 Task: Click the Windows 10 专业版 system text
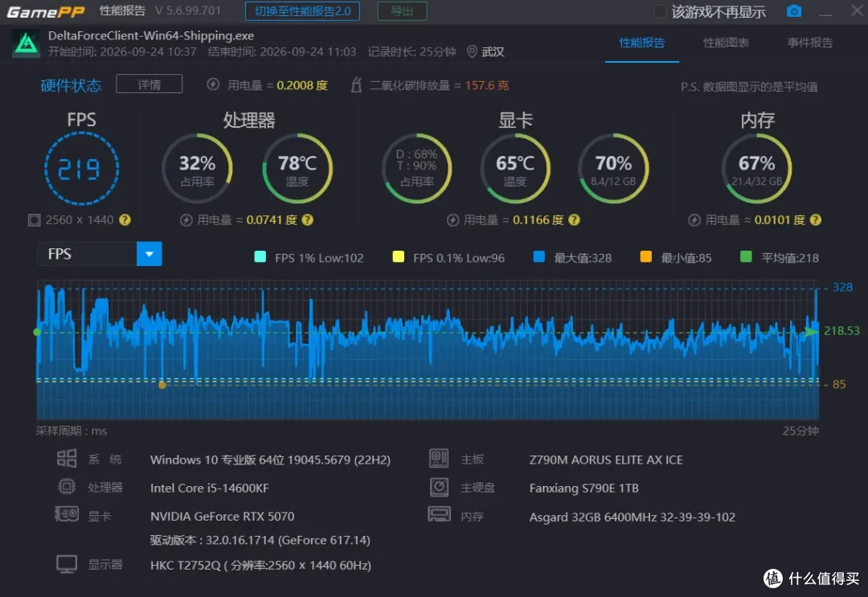tap(270, 460)
